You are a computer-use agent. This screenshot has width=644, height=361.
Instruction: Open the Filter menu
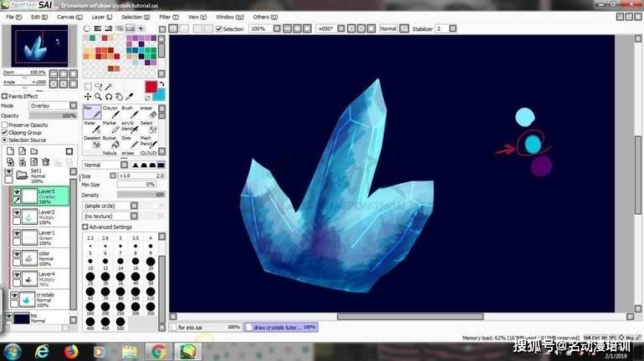click(165, 17)
